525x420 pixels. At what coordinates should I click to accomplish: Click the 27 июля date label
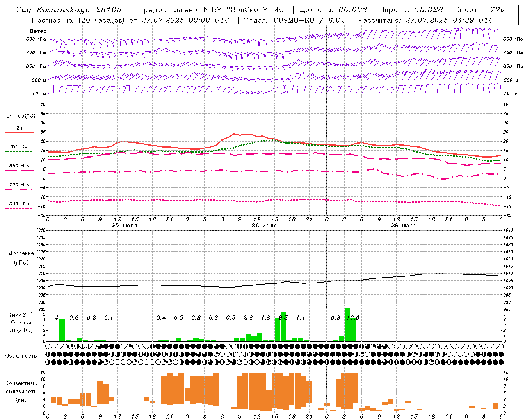tap(125, 226)
